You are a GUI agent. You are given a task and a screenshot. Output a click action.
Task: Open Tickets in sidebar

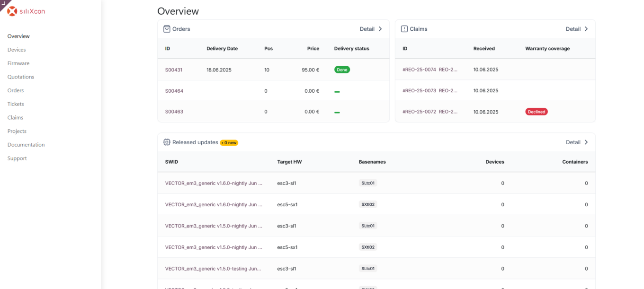[16, 104]
